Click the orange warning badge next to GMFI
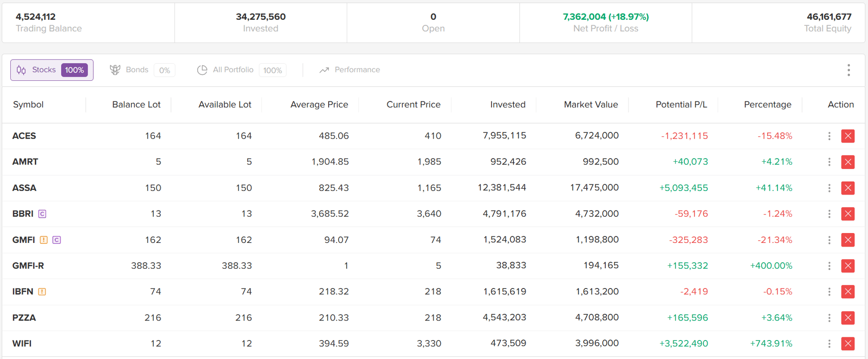Image resolution: width=868 pixels, height=359 pixels. coord(43,240)
